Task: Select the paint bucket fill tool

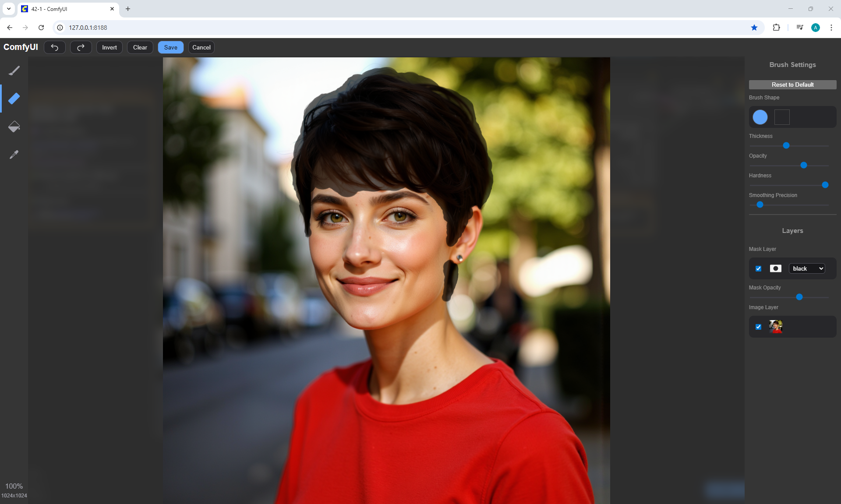Action: pos(14,127)
